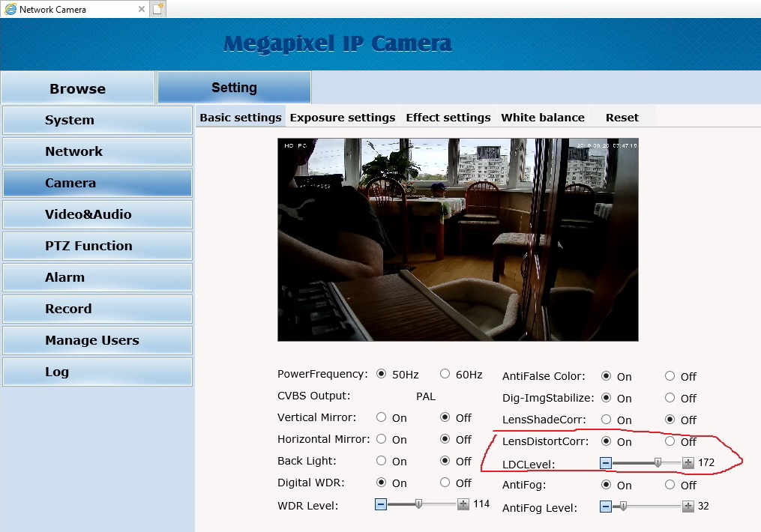Click the Internet Explorer icon on tab
761x532 pixels.
10,9
